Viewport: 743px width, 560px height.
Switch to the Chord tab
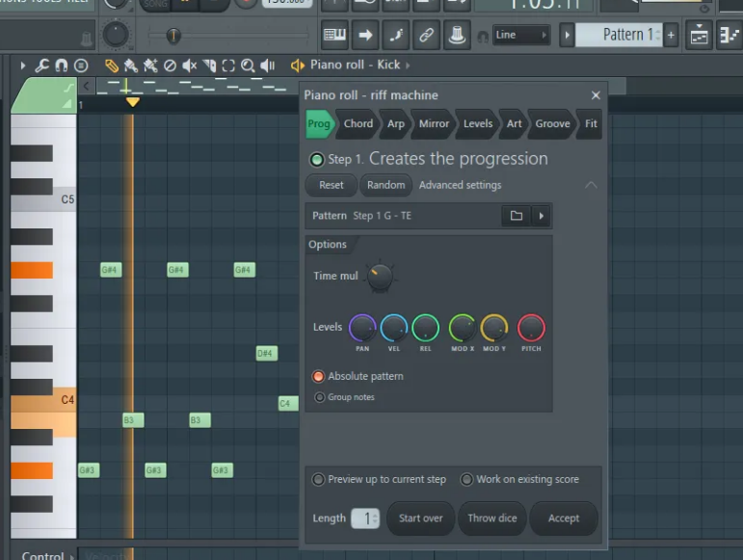tap(358, 123)
